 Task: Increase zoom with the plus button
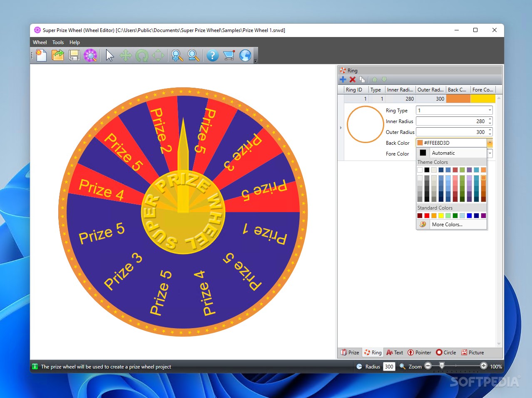[483, 366]
